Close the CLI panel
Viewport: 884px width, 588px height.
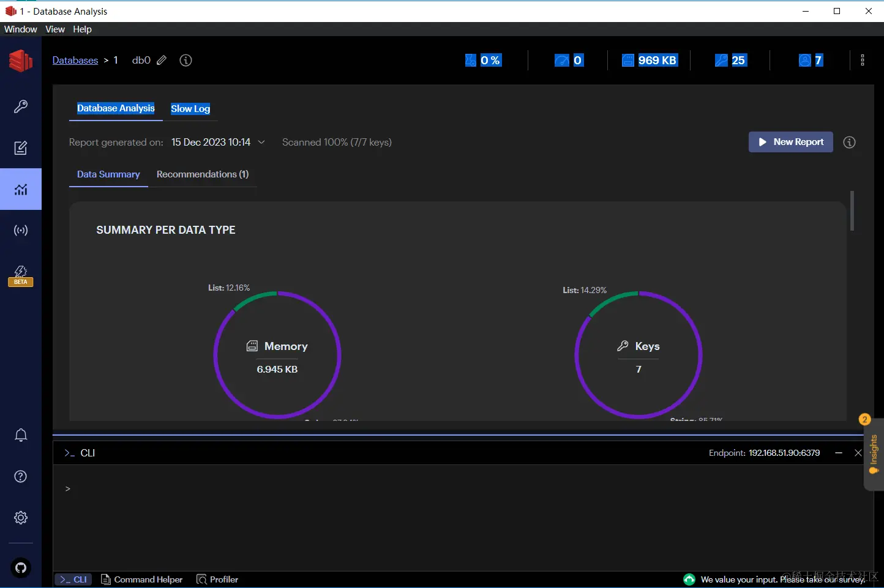pos(858,453)
